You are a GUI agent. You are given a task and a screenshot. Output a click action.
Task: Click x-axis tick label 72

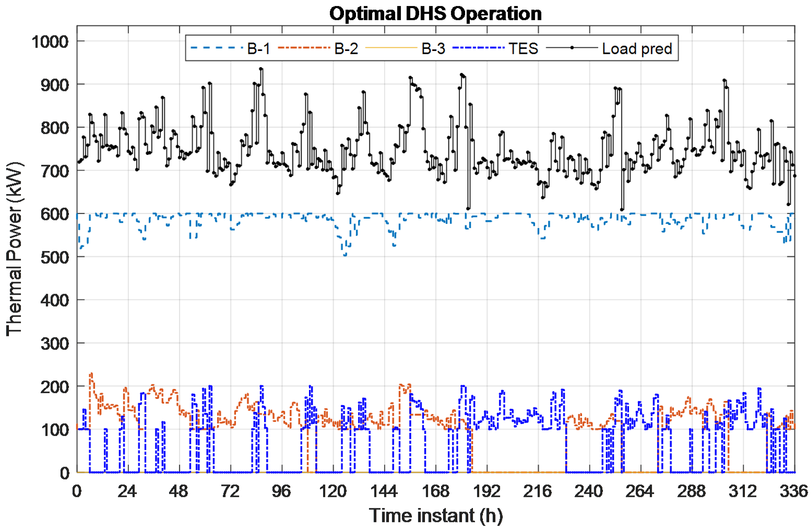coord(230,492)
